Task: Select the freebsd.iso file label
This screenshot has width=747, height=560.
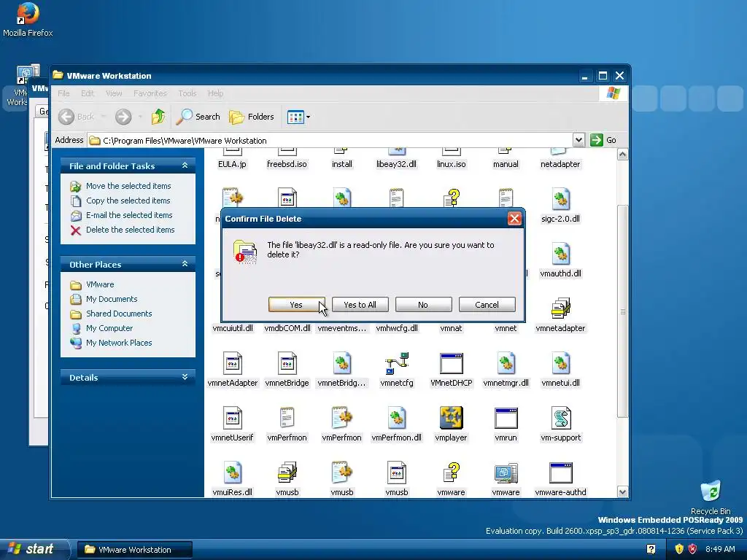Action: pos(287,164)
